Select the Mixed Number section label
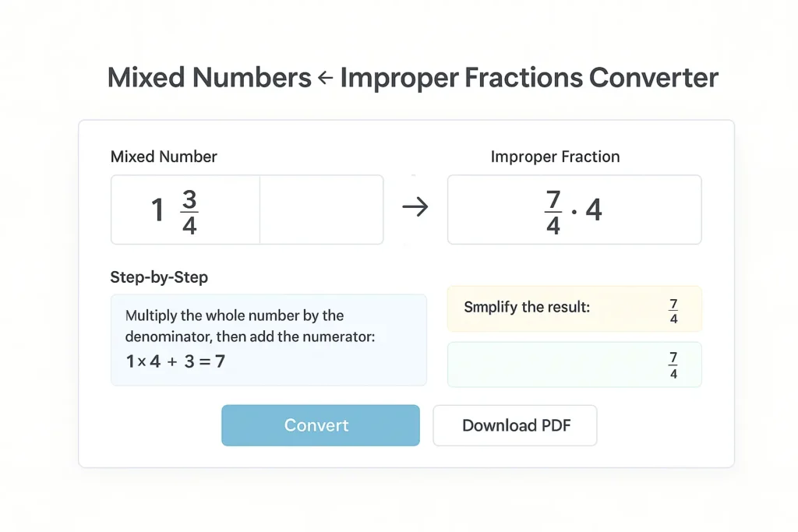This screenshot has height=532, width=798. 164,157
